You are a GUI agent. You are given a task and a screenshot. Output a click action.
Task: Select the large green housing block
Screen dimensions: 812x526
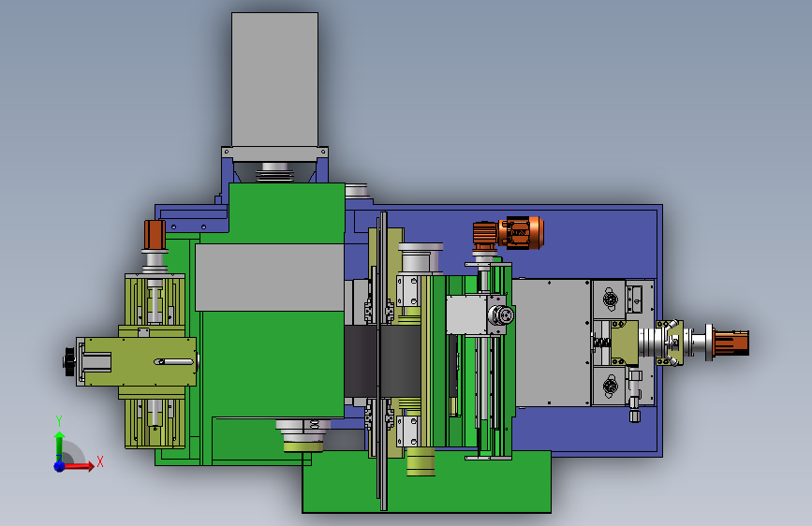[273, 362]
